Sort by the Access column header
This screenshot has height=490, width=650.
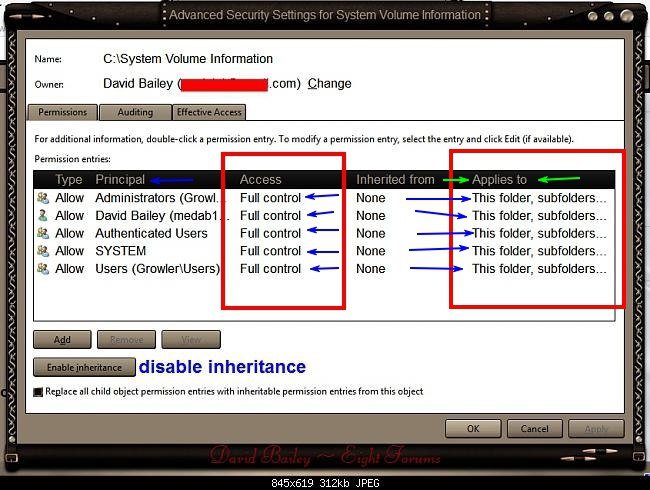tap(260, 180)
